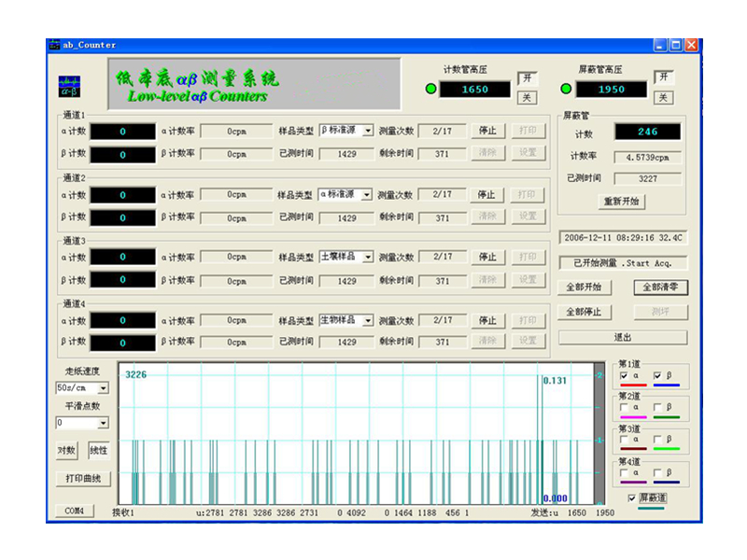Click channel 1 清除 clear button
This screenshot has width=747, height=560.
coord(487,153)
